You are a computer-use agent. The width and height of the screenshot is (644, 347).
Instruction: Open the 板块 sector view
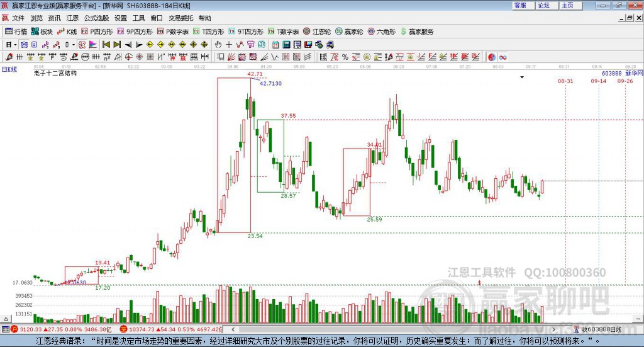pos(42,31)
